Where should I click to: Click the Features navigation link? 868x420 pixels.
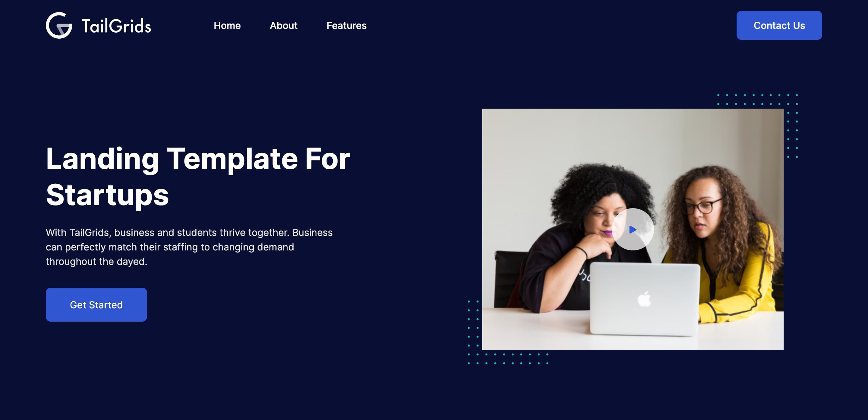click(x=346, y=25)
